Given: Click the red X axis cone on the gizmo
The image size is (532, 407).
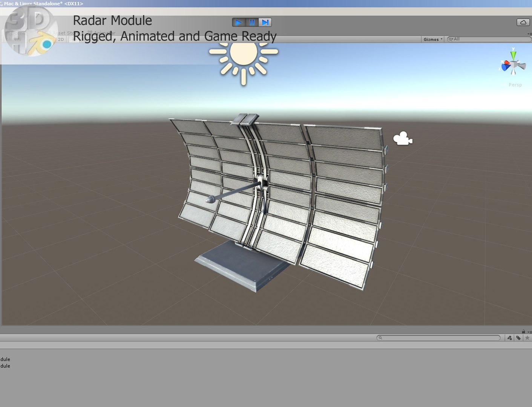Looking at the screenshot, I should pyautogui.click(x=507, y=63).
